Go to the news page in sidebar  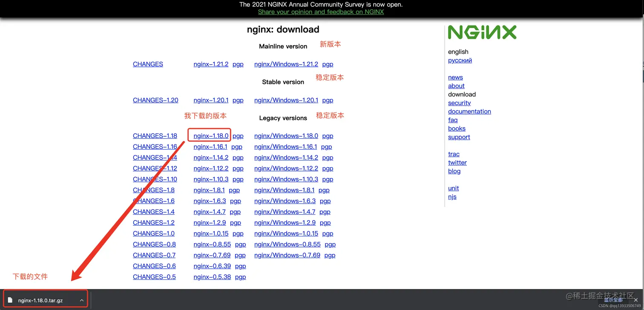[x=455, y=77]
